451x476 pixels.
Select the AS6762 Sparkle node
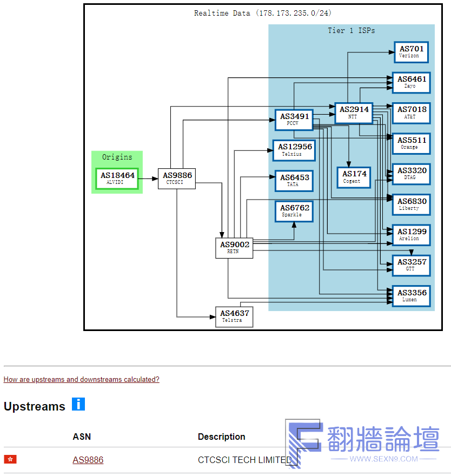pyautogui.click(x=294, y=211)
